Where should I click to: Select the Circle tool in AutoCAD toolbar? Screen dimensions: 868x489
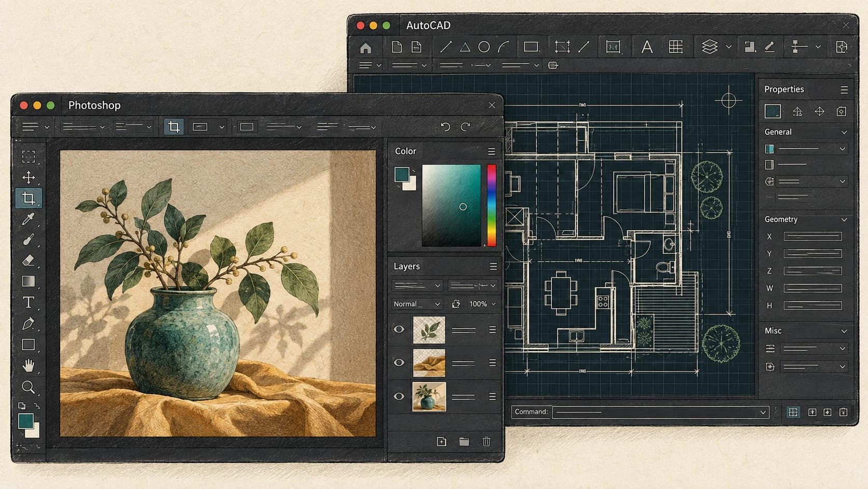(x=484, y=47)
